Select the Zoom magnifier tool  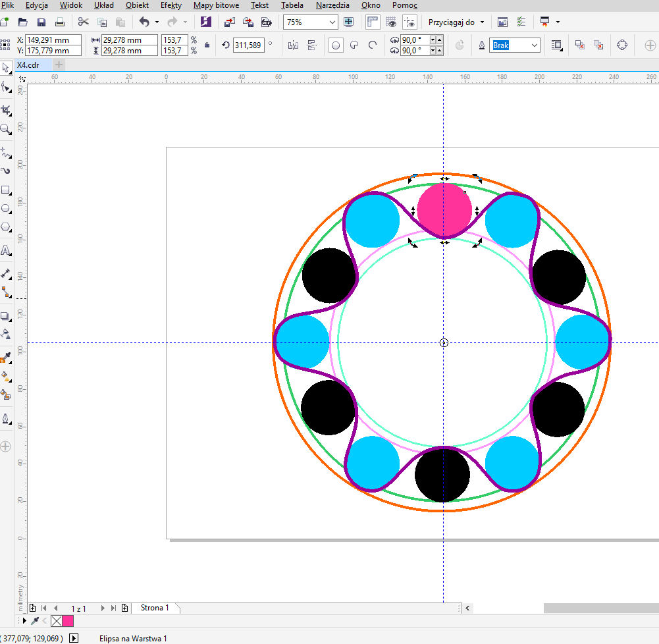click(6, 129)
